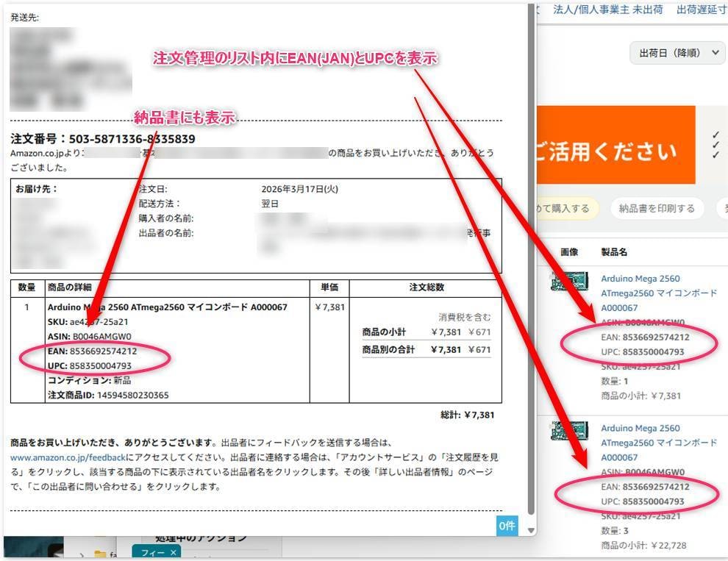Click 商品の小計: ¥7,381 in order list
This screenshot has height=561, width=728.
coord(640,396)
